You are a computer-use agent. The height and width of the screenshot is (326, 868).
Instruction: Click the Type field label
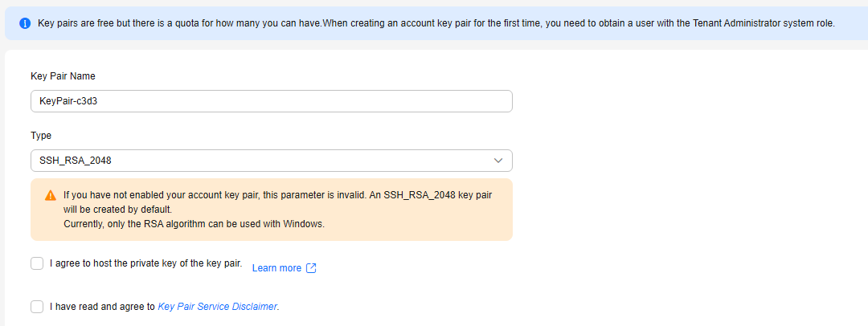(x=41, y=135)
